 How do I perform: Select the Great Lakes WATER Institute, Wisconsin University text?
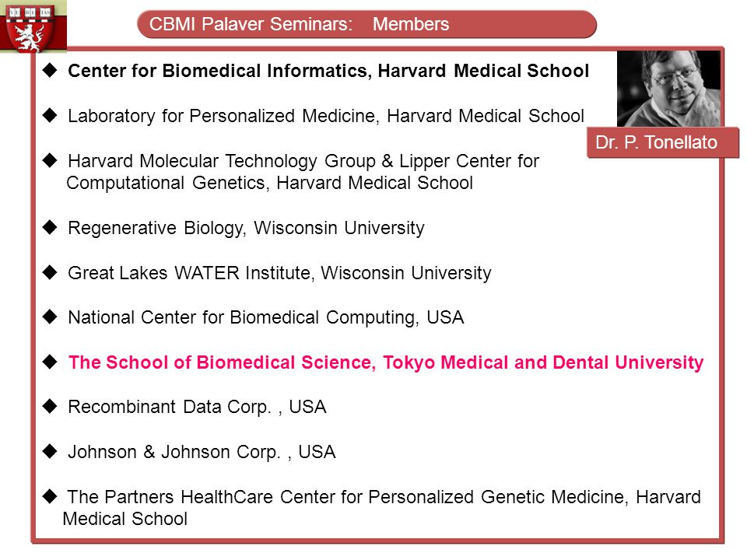pos(279,273)
